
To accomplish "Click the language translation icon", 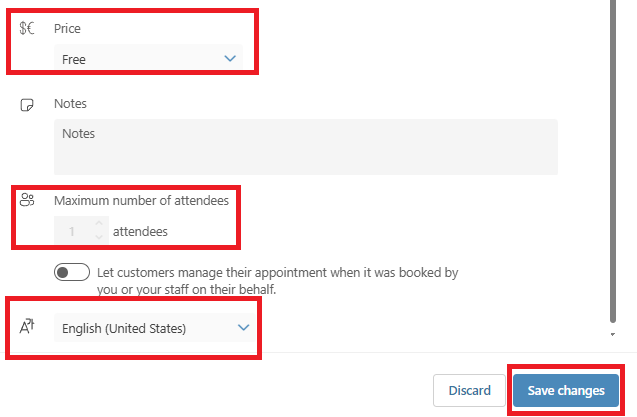I will 28,326.
